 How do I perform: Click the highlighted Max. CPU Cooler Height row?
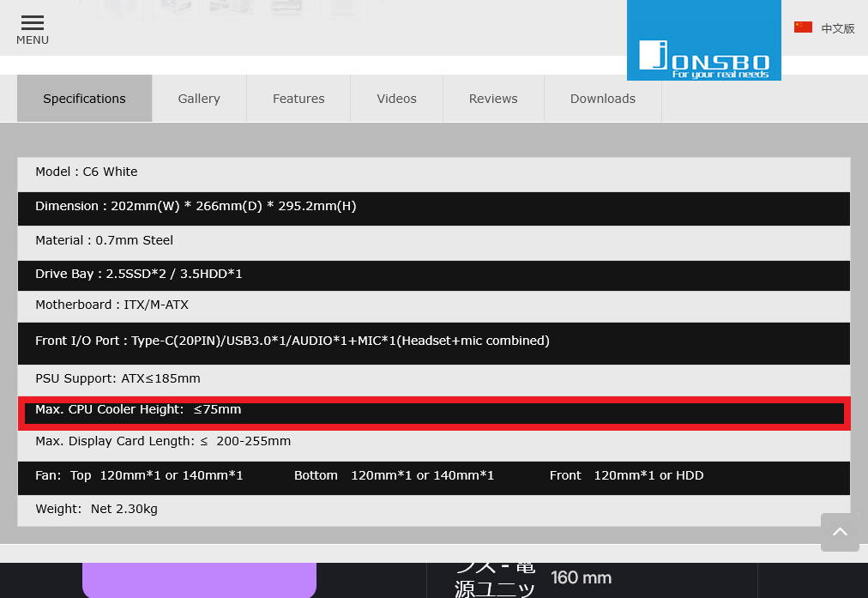(433, 411)
